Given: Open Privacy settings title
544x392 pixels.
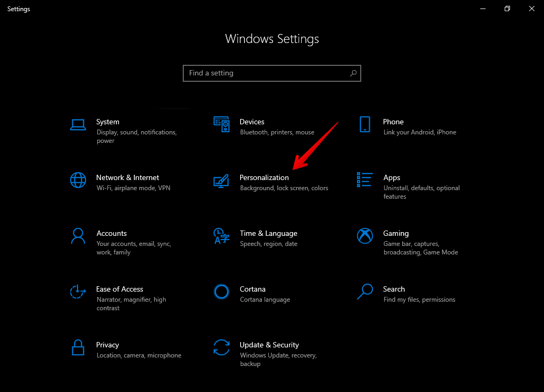Looking at the screenshot, I should (107, 345).
